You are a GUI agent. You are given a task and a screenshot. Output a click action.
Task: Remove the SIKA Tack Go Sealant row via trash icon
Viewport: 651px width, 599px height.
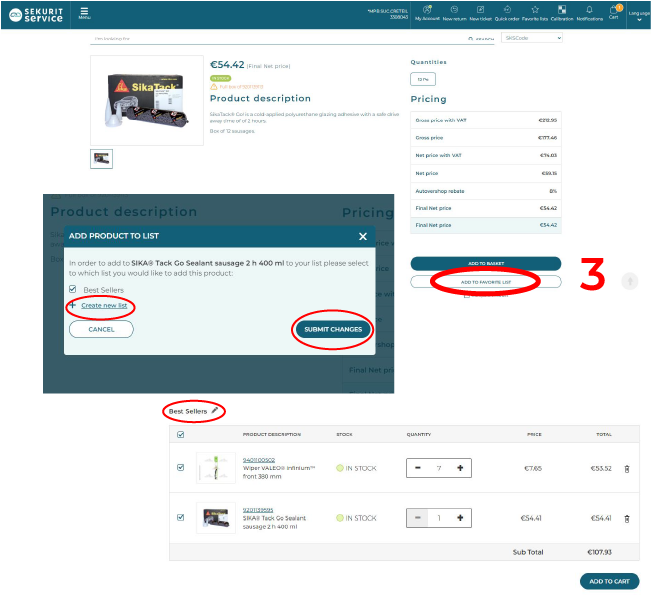tap(627, 518)
